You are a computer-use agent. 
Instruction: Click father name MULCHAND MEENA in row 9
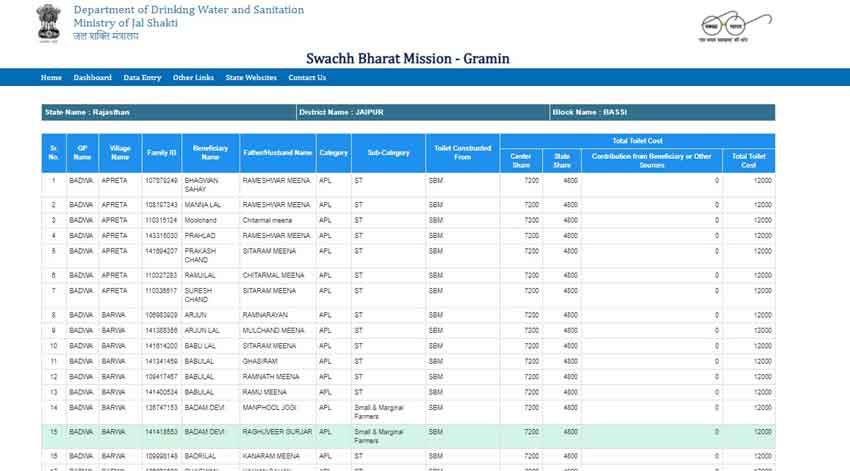[x=273, y=331]
